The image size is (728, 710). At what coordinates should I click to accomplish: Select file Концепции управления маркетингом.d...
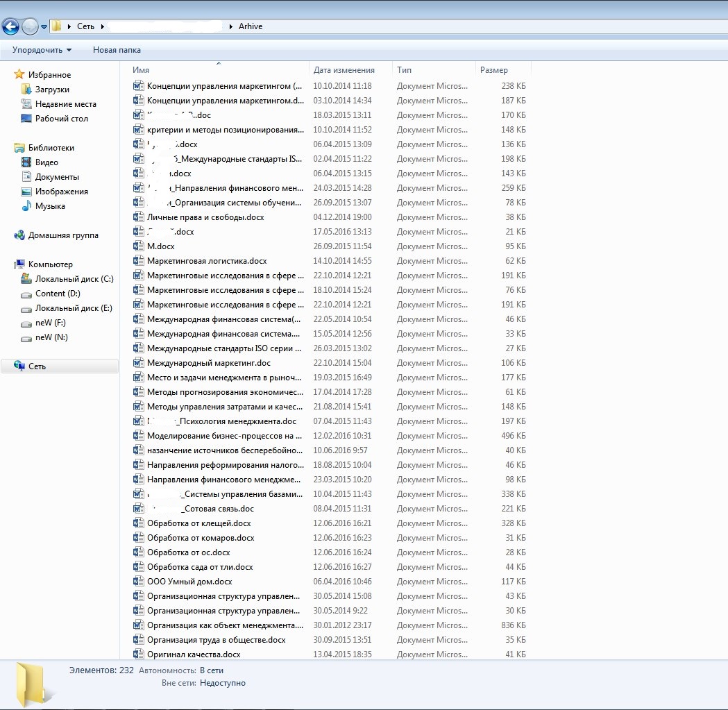click(x=225, y=101)
